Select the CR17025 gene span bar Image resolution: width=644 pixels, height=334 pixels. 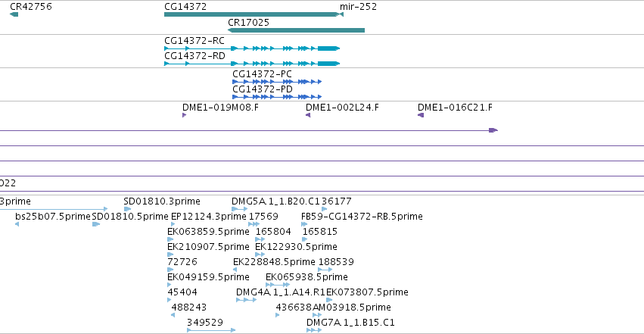click(x=296, y=30)
